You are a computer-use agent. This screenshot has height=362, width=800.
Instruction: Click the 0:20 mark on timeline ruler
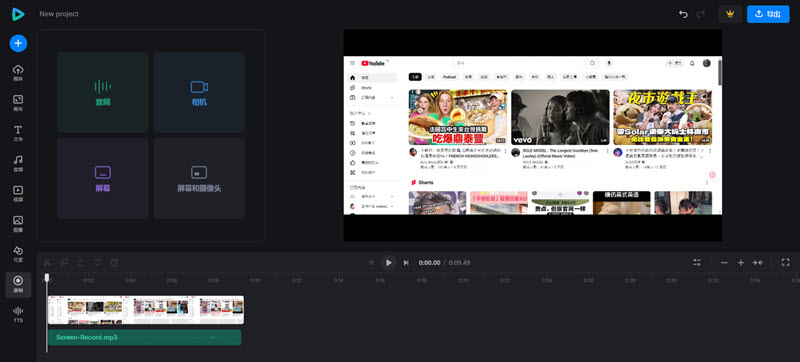[463, 280]
